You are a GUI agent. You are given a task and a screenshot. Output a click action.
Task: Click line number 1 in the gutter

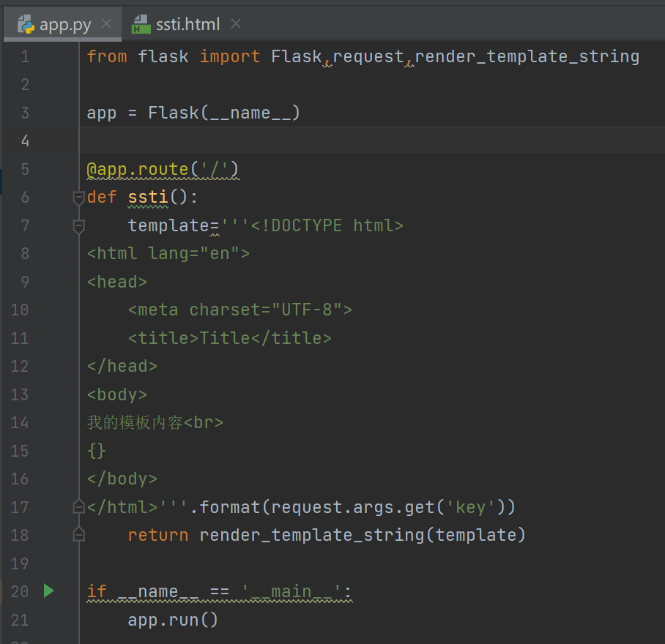point(25,57)
